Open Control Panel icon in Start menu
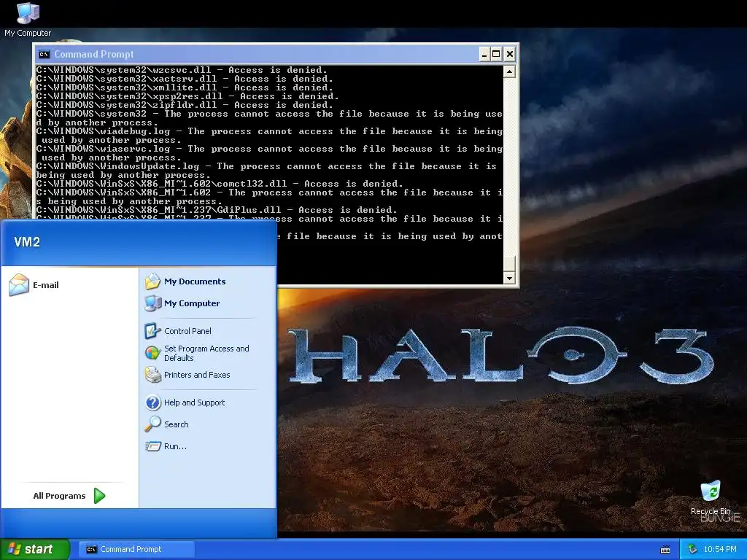The width and height of the screenshot is (747, 560). (x=153, y=331)
